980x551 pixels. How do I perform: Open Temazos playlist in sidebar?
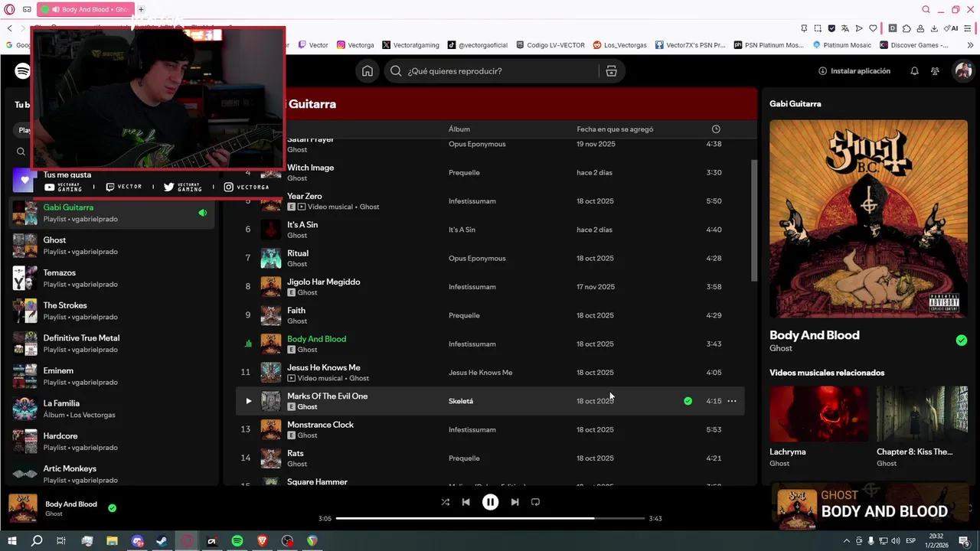(111, 279)
